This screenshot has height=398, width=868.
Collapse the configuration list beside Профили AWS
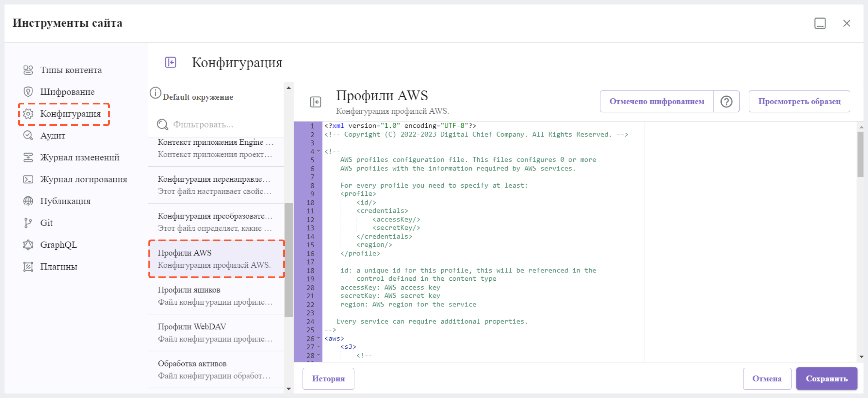(315, 102)
